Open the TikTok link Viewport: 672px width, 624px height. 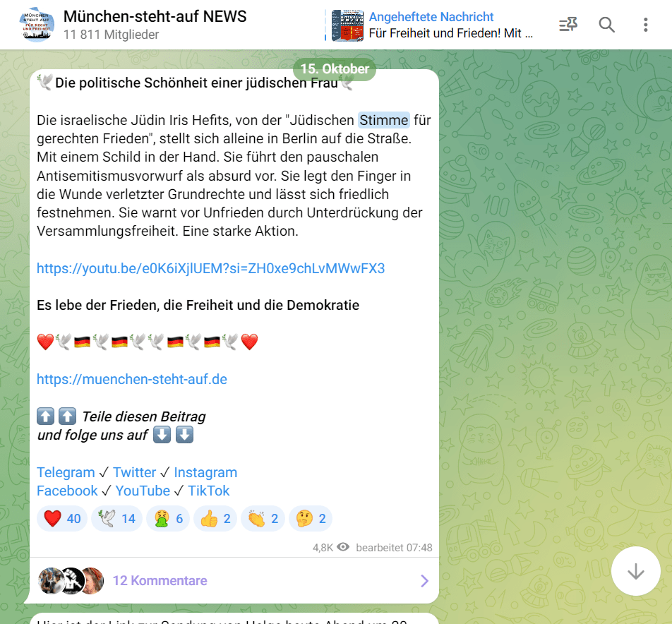[209, 491]
